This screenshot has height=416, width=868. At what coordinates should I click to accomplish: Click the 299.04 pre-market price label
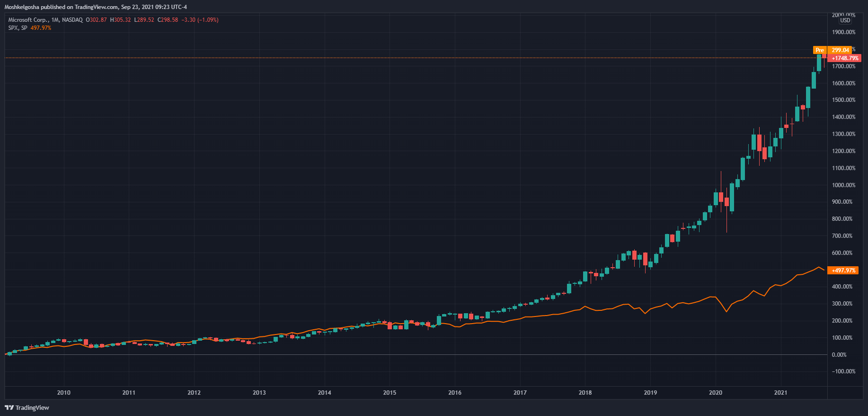[x=840, y=50]
